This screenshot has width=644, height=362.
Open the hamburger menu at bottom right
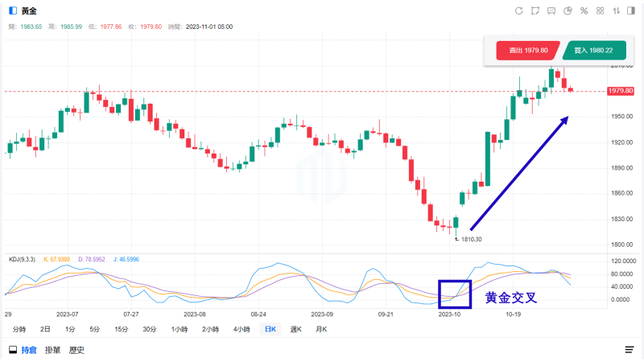tap(630, 350)
